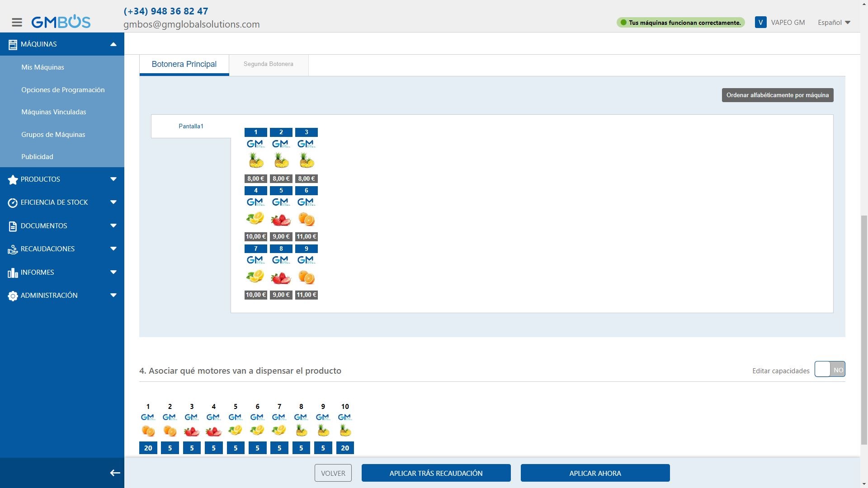Open the Español language dropdown
Screen dimensions: 868x488
pyautogui.click(x=834, y=22)
